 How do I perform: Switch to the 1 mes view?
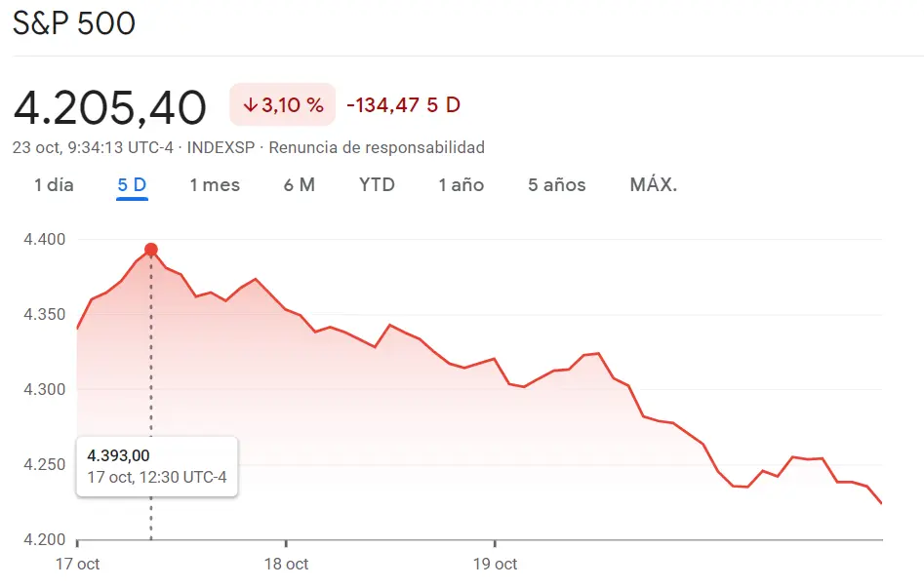click(x=215, y=184)
